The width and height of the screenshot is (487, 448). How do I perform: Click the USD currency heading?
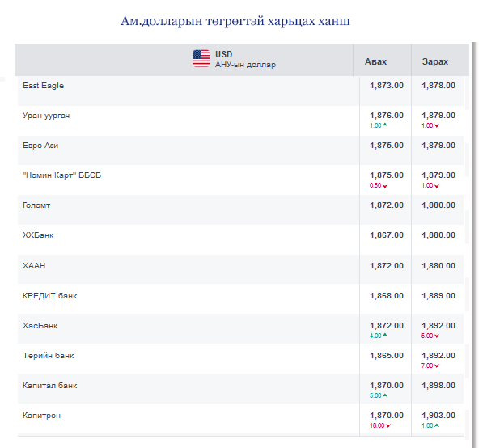coord(223,54)
